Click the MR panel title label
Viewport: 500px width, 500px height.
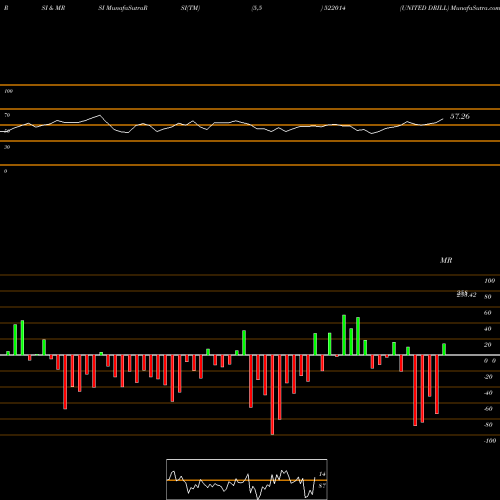(446, 260)
